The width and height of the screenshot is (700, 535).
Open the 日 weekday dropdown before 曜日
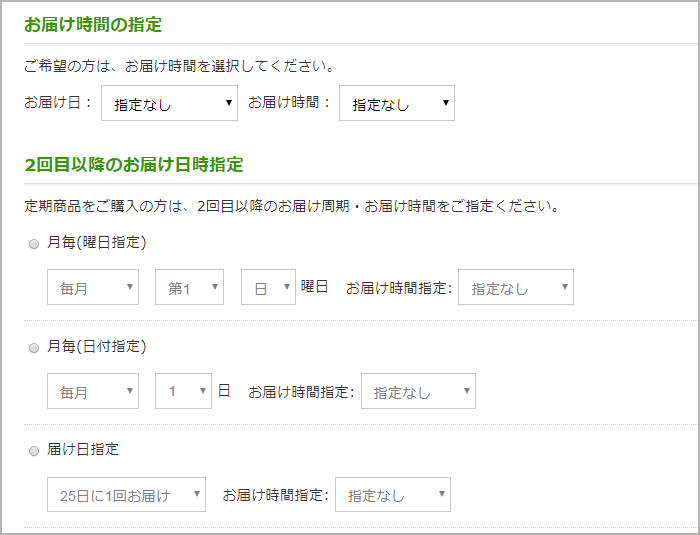(x=268, y=287)
